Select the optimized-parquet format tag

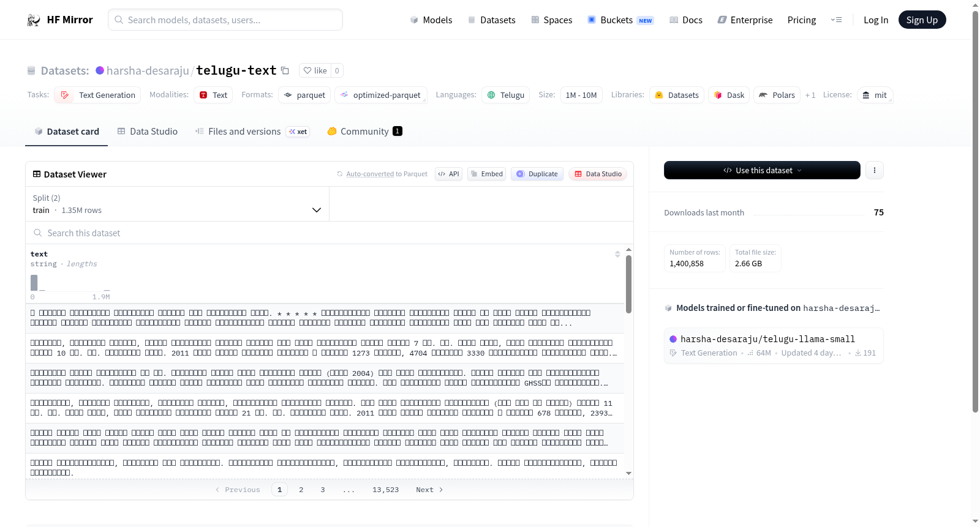point(380,95)
